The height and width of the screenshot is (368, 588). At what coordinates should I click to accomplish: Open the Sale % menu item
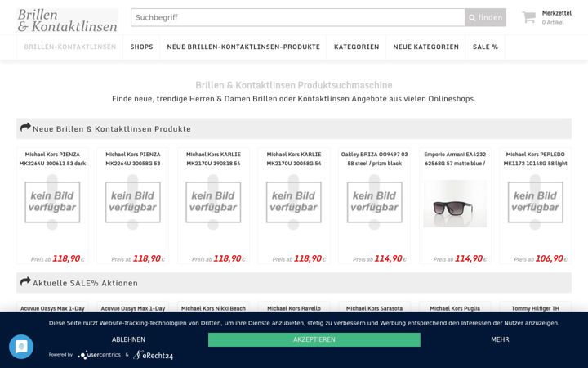[x=485, y=47]
